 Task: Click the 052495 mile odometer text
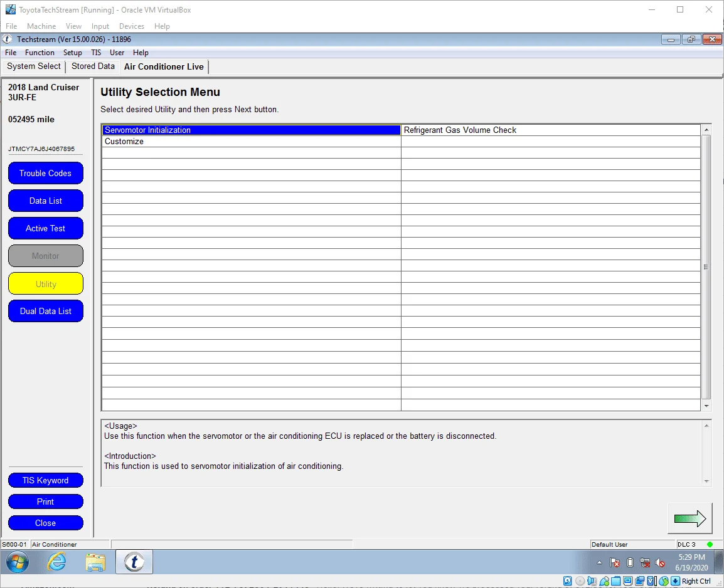click(31, 120)
